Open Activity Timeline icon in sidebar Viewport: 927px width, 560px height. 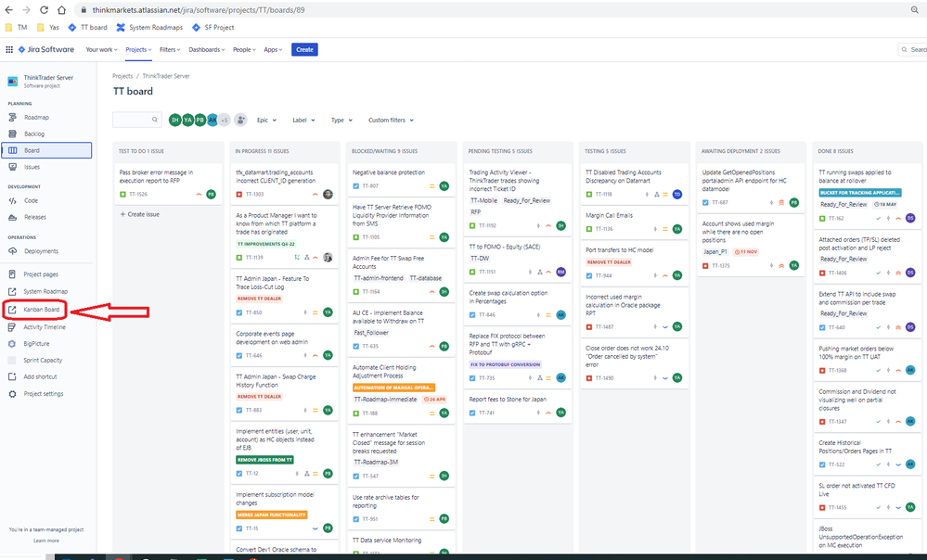coord(12,327)
